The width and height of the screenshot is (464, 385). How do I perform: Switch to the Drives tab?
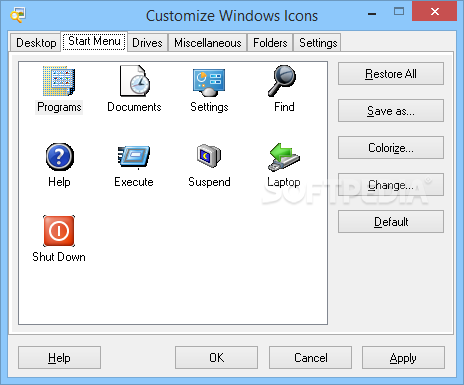tap(147, 43)
